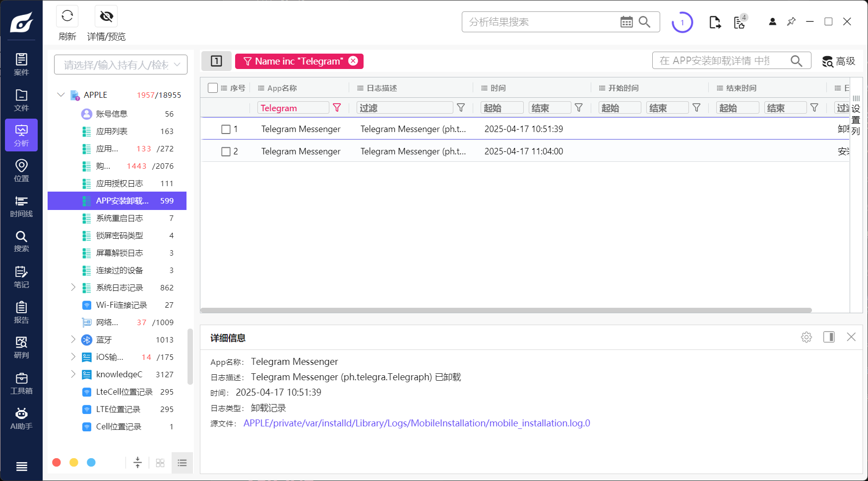Click the 结束时间 filter funnel
Screen dimensions: 868x481
tap(814, 108)
